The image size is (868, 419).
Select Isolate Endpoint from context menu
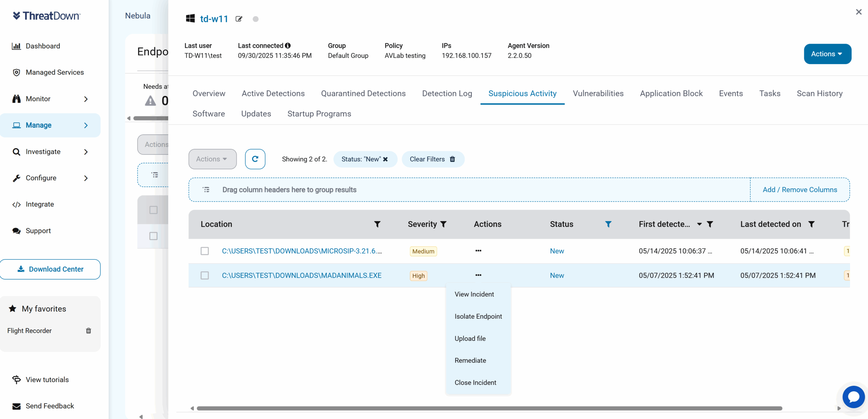(478, 316)
